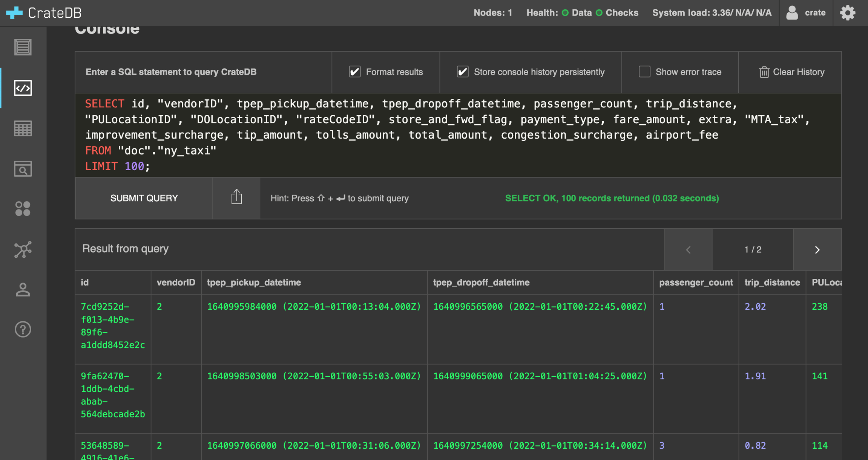View cluster shards via the dots sidebar icon
The width and height of the screenshot is (868, 460).
pos(23,209)
